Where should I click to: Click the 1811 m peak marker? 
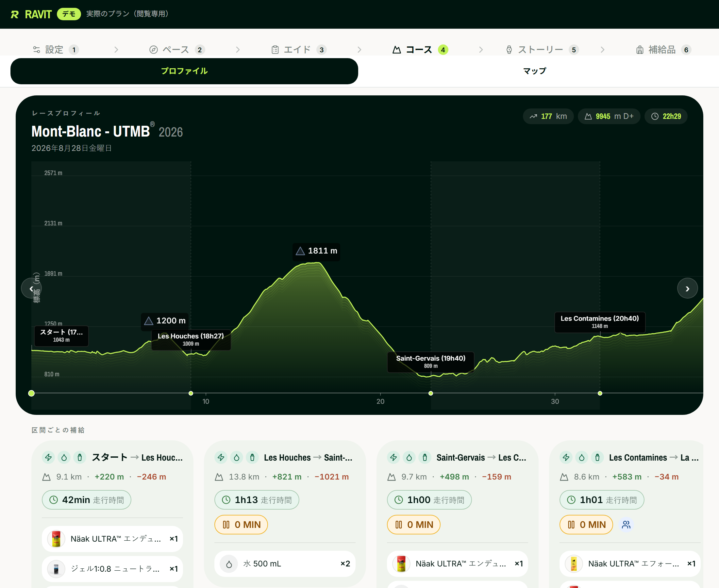[316, 251]
